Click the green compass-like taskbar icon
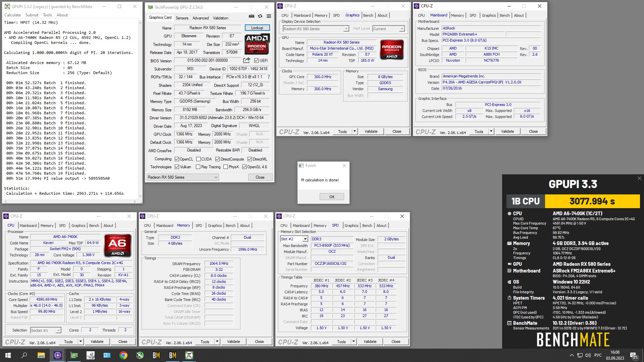 (x=140, y=355)
